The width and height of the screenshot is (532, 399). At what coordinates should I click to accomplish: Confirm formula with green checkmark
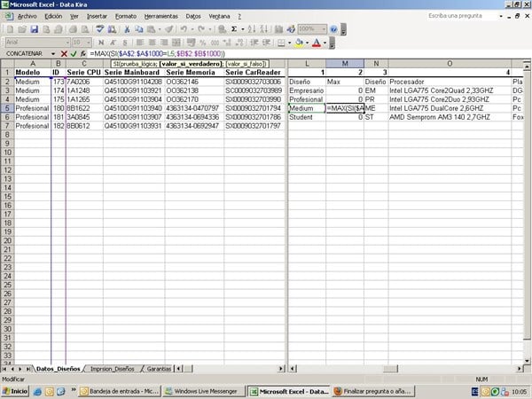click(73, 54)
